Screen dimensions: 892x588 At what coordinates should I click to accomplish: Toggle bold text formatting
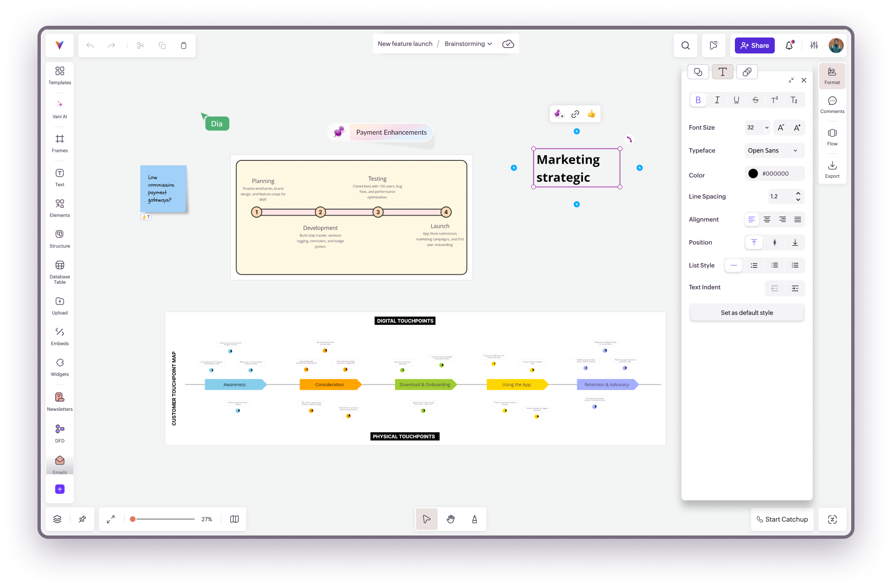click(x=698, y=100)
